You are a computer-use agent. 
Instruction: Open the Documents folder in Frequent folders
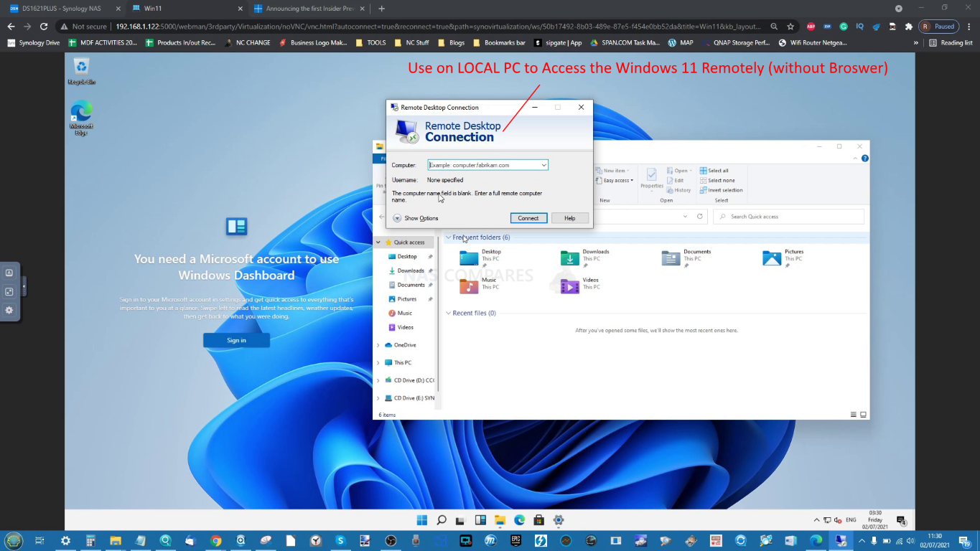(x=686, y=258)
